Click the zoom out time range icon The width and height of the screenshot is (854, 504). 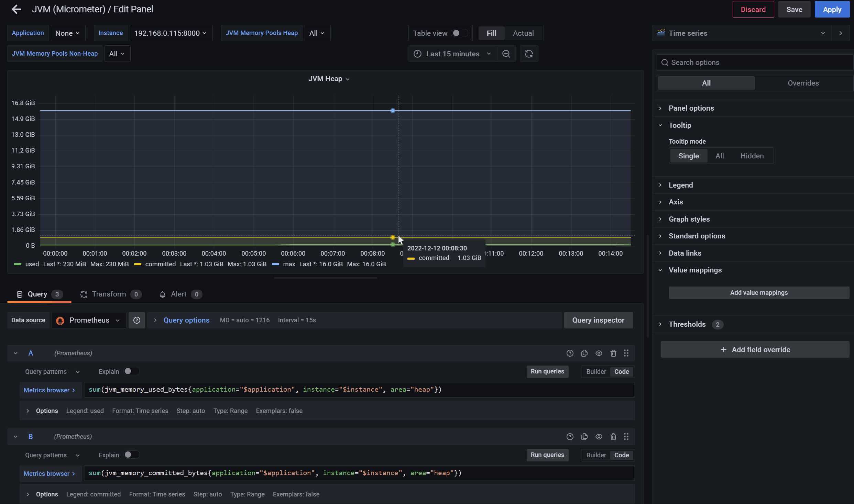point(506,54)
